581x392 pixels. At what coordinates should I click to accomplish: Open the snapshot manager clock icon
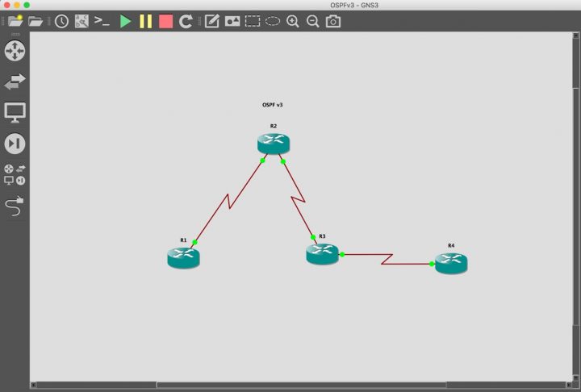click(61, 21)
